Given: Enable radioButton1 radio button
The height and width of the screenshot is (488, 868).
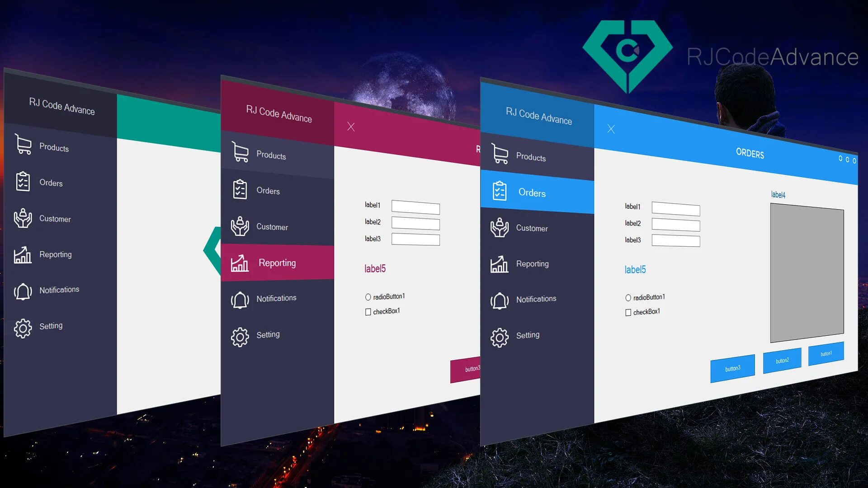Looking at the screenshot, I should (628, 297).
